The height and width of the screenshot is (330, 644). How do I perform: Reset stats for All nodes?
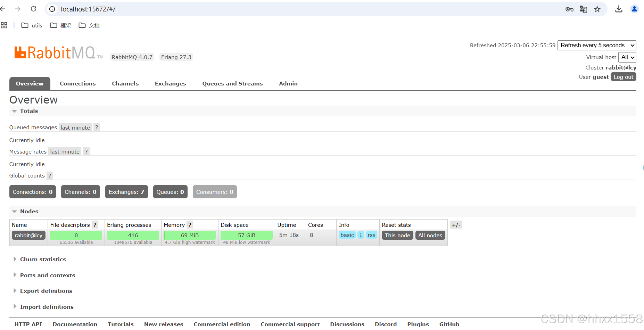tap(430, 235)
